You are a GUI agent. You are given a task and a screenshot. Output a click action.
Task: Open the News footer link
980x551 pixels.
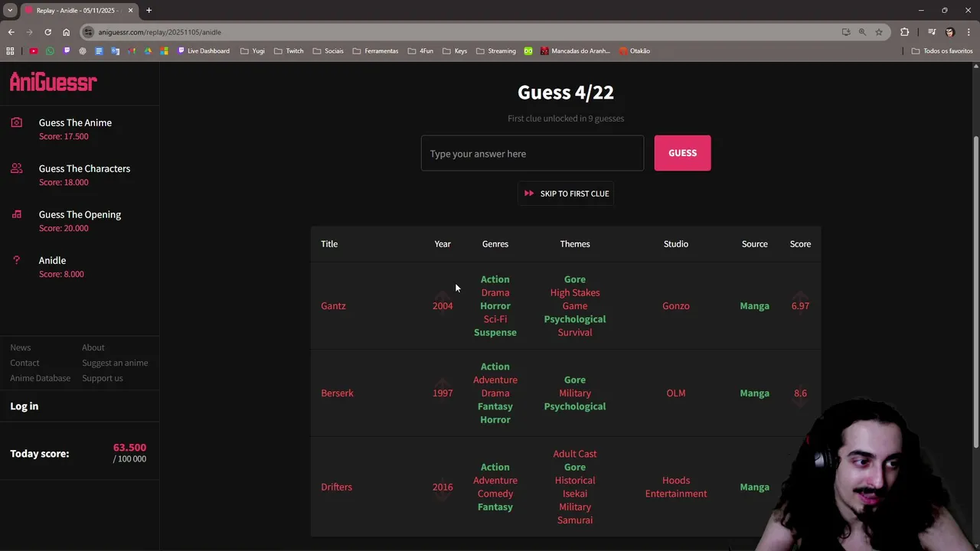click(x=21, y=347)
